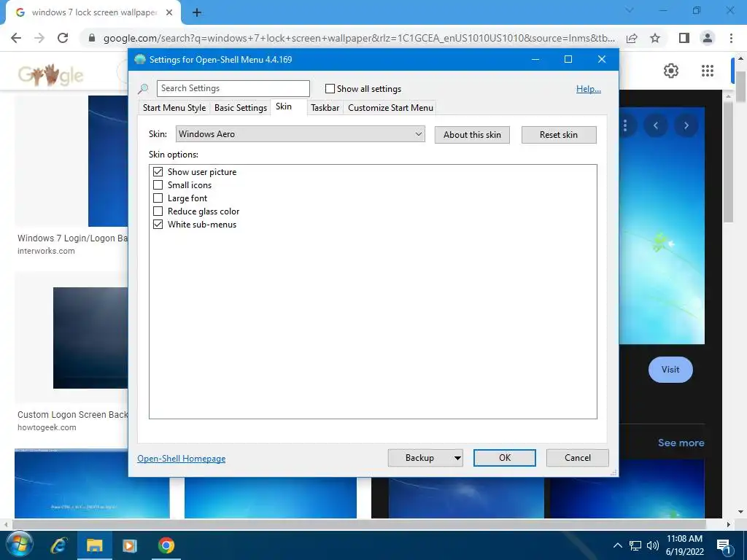Open the Help link
Image resolution: width=747 pixels, height=560 pixels.
coord(589,89)
